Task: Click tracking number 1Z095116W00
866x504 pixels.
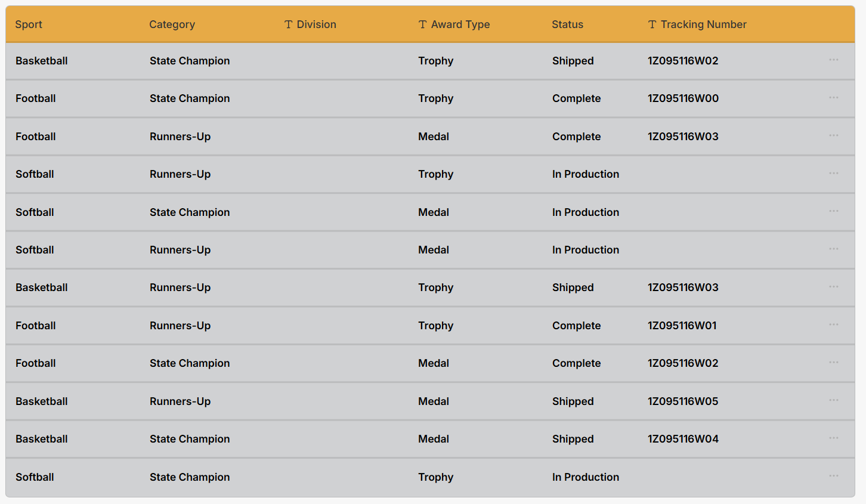Action: point(683,98)
